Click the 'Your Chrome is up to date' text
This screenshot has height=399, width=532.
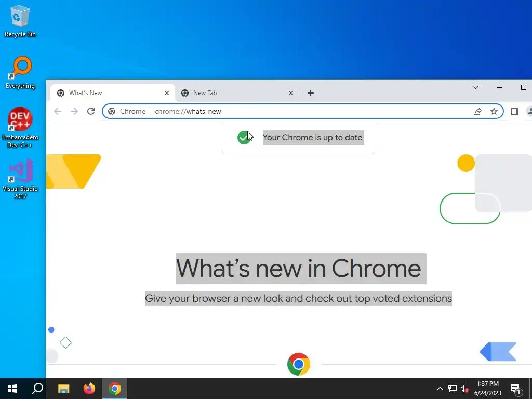point(313,137)
